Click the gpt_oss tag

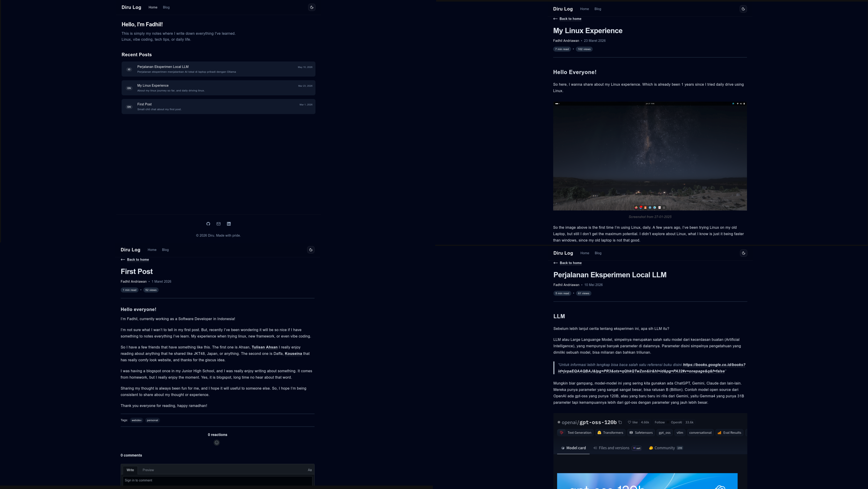point(664,433)
